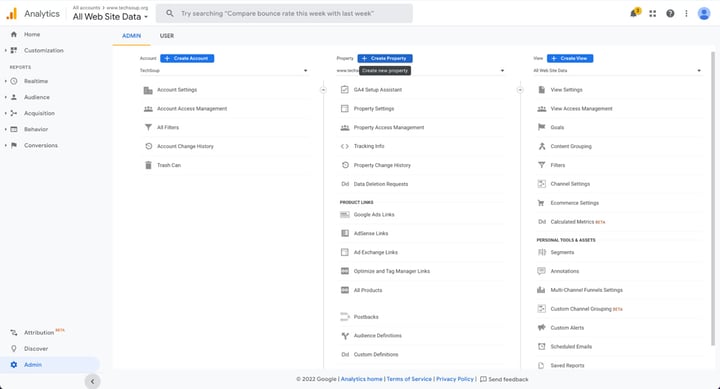720x389 pixels.
Task: Click the View Settings document icon
Action: click(x=541, y=90)
